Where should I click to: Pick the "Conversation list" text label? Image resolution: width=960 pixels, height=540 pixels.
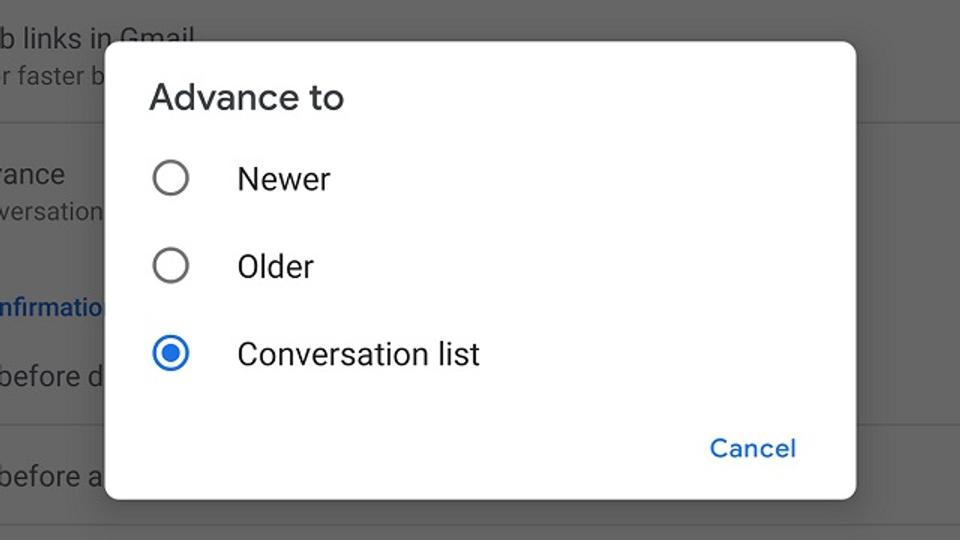(x=358, y=354)
